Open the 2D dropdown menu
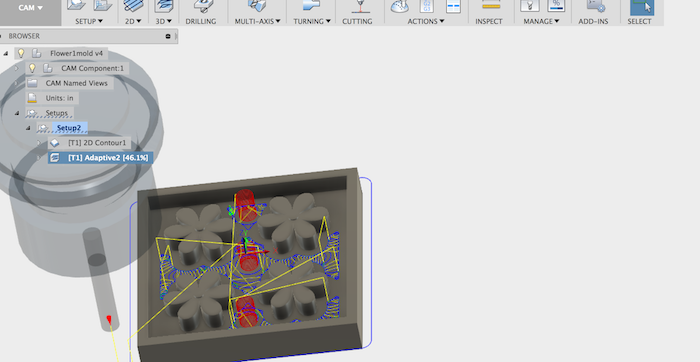The height and width of the screenshot is (362, 700). (133, 21)
